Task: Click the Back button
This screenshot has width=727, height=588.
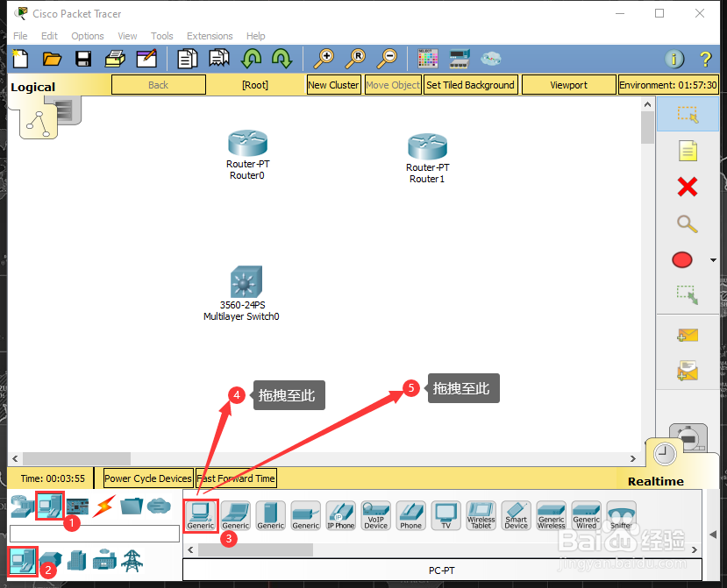Action: (159, 85)
